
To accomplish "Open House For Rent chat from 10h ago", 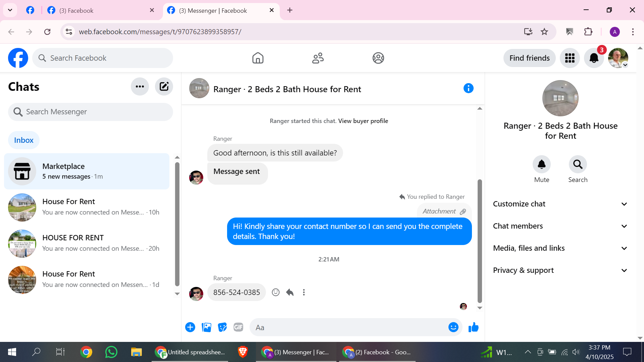I will tap(87, 207).
